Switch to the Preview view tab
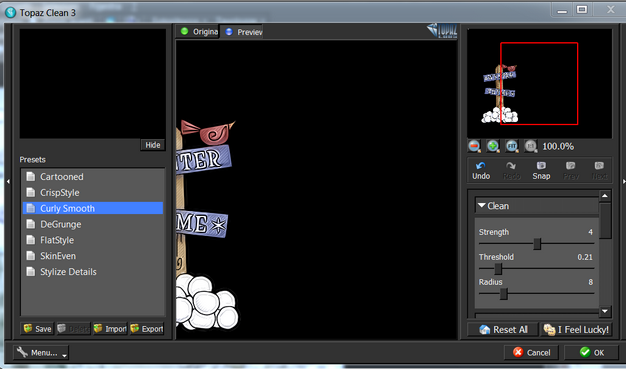The width and height of the screenshot is (626, 369). pos(242,32)
